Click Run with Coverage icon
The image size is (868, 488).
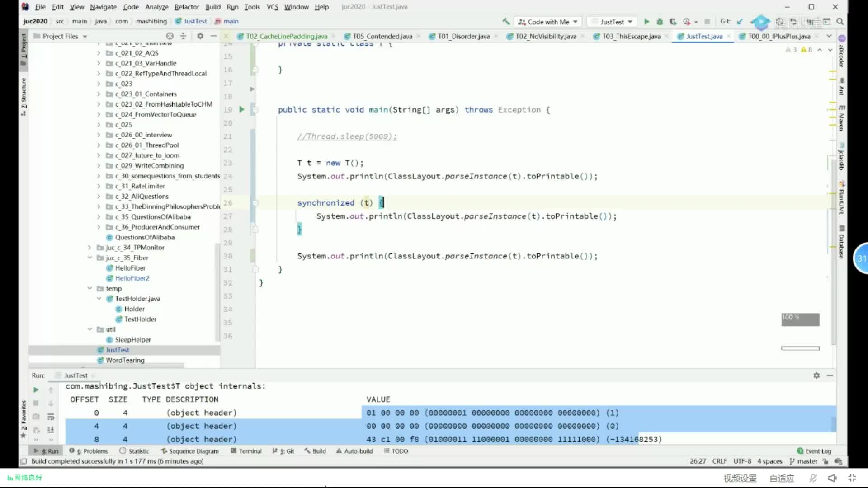673,22
